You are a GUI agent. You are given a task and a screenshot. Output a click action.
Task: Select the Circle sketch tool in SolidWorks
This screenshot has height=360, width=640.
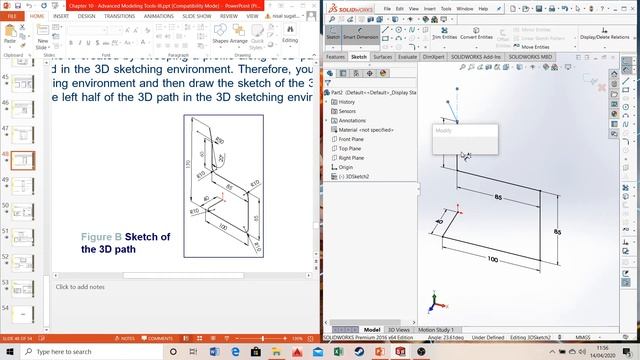[398, 30]
